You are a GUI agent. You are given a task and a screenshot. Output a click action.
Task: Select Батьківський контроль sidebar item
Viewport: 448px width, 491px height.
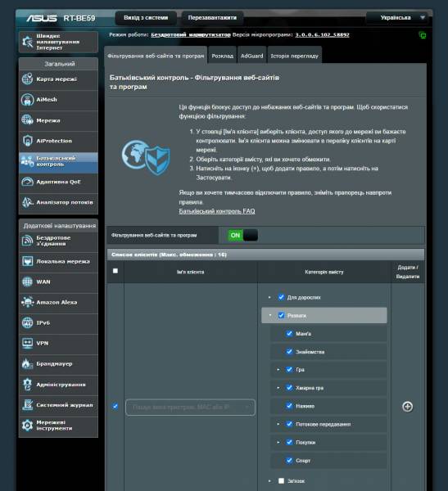[x=58, y=162]
